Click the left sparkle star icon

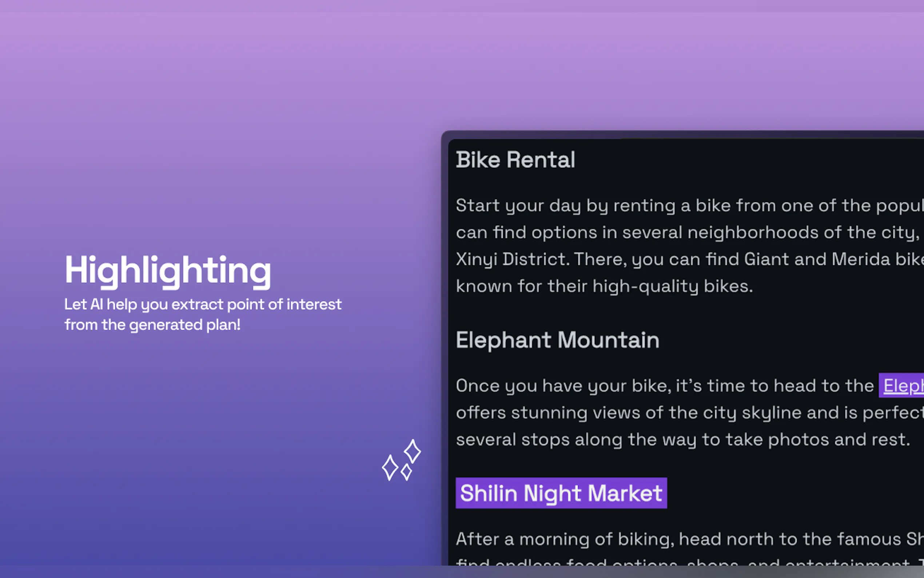pyautogui.click(x=390, y=467)
